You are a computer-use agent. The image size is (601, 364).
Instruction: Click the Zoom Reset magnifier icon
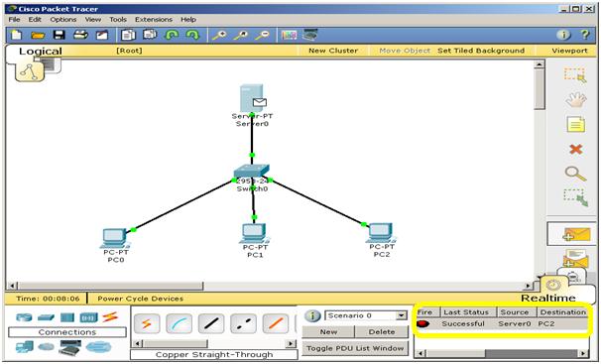pos(241,36)
